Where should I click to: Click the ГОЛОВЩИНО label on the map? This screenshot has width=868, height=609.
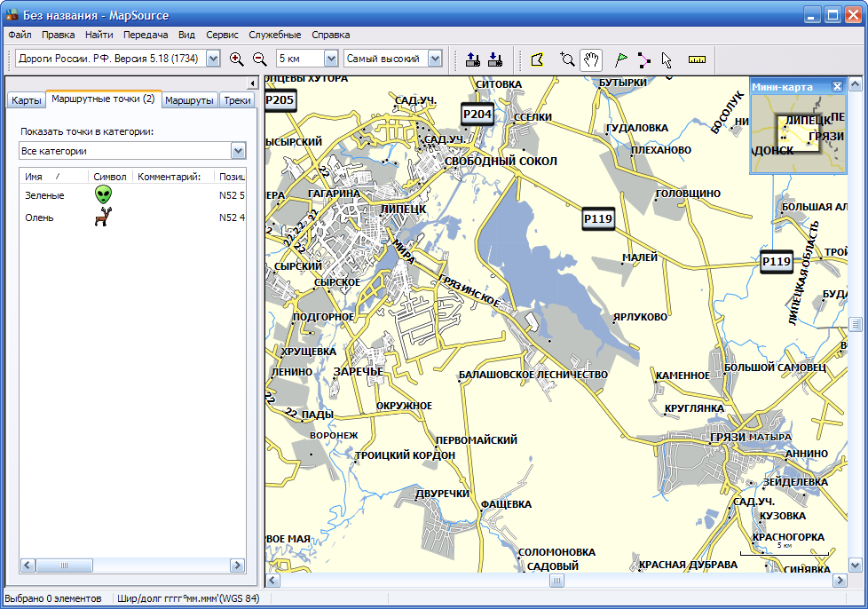[688, 194]
